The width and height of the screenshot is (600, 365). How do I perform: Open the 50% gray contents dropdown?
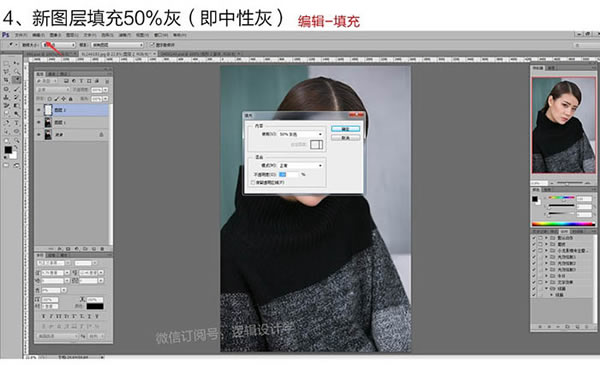[x=301, y=134]
